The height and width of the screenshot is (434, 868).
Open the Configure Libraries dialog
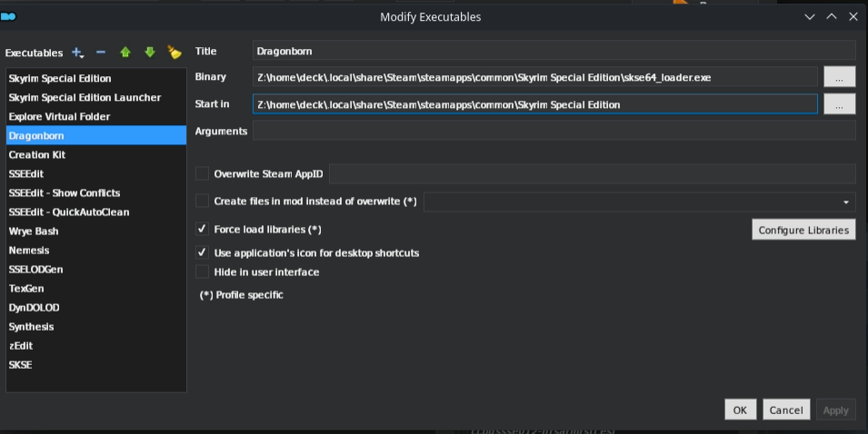803,230
